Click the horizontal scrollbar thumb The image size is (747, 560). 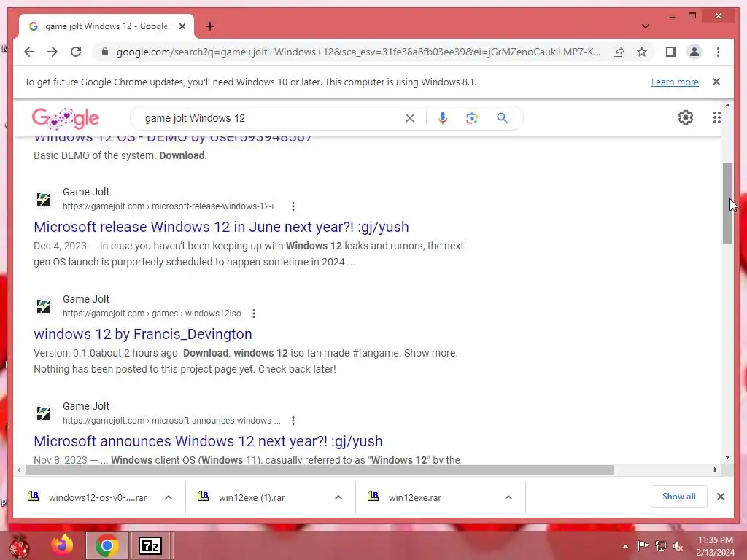320,470
